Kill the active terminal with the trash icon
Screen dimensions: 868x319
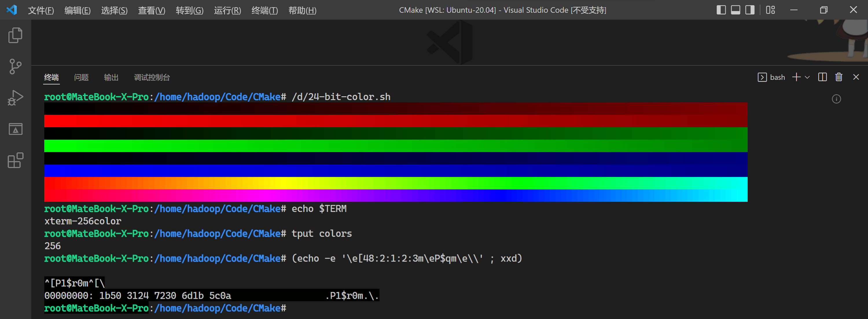(839, 77)
